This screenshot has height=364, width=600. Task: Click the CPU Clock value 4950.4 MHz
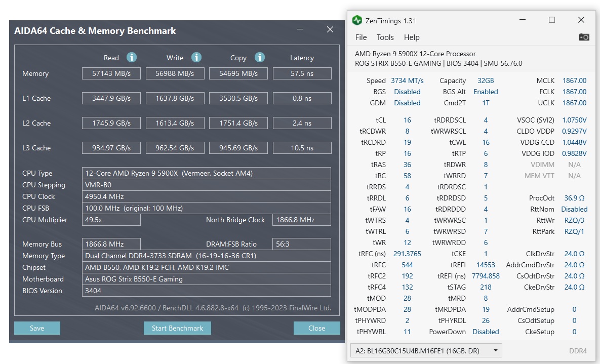[207, 196]
